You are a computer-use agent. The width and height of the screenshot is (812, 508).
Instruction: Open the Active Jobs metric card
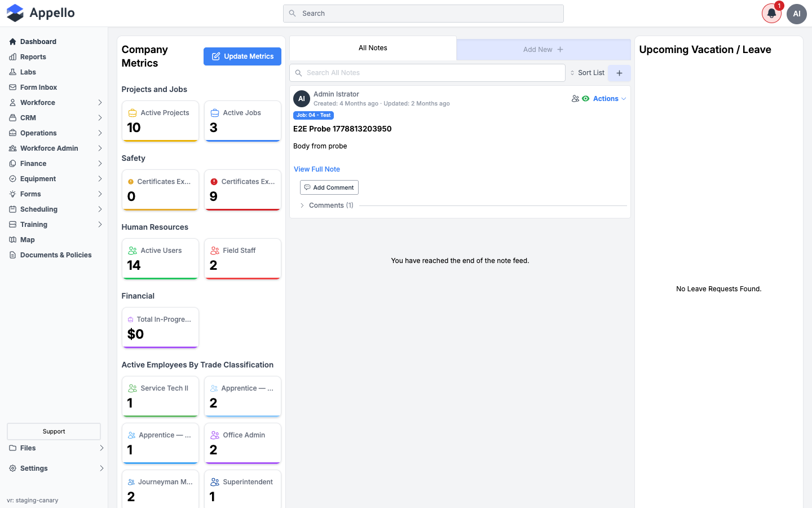click(x=242, y=121)
